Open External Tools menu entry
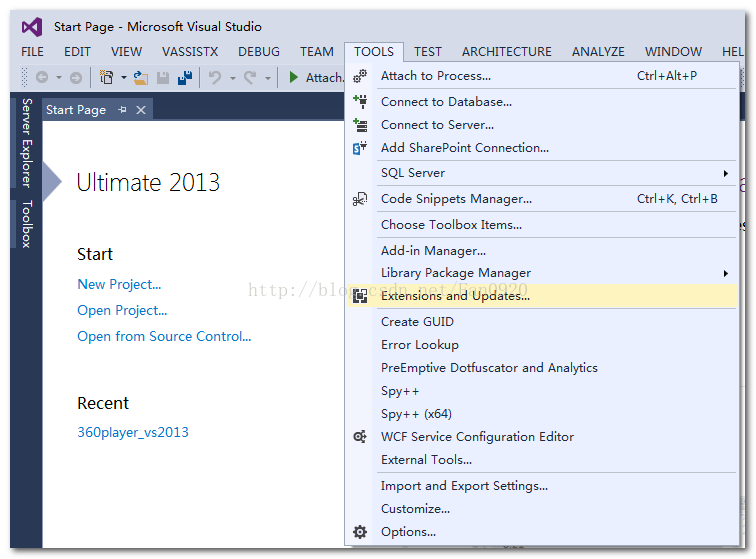The width and height of the screenshot is (756, 559). [542, 460]
